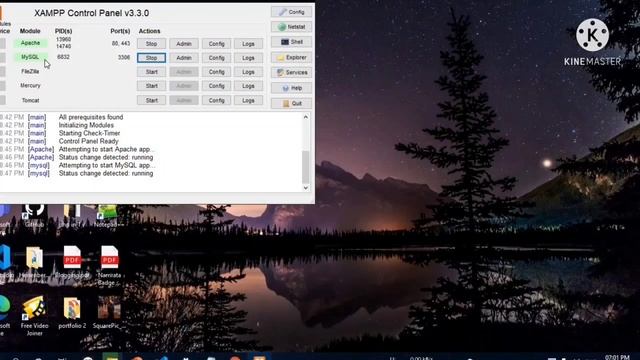The height and width of the screenshot is (360, 640).
Task: Open XAMPP Config in the right column
Action: pyautogui.click(x=291, y=12)
